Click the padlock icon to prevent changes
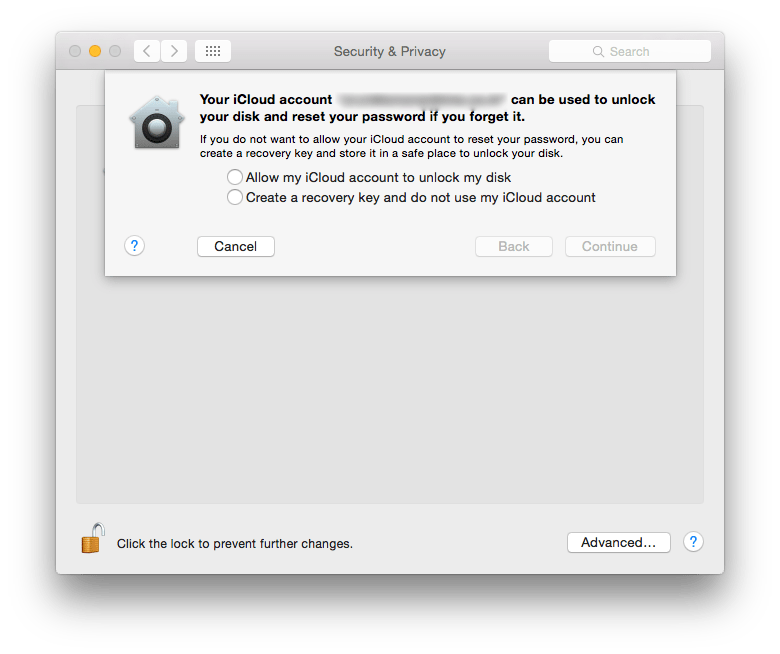Viewport: 780px width, 654px height. click(92, 540)
